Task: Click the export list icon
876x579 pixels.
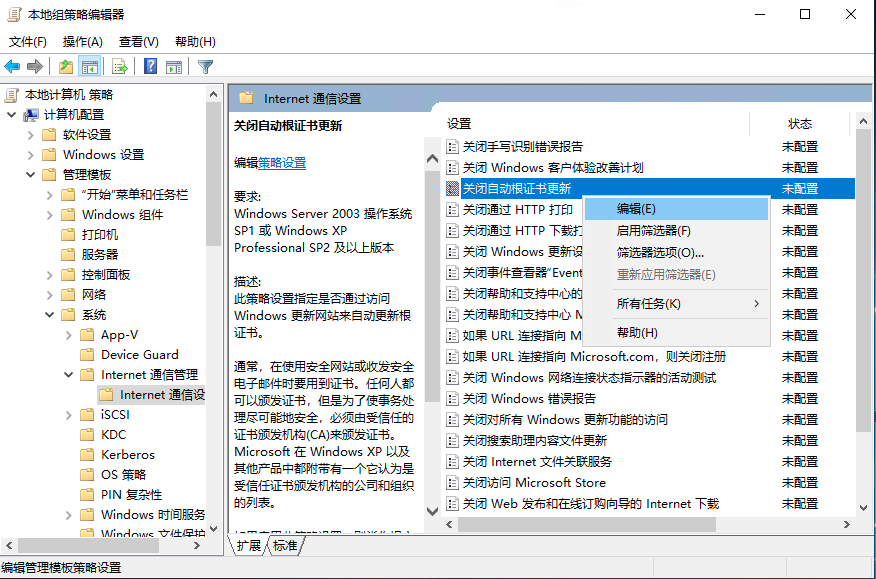Action: click(x=119, y=66)
